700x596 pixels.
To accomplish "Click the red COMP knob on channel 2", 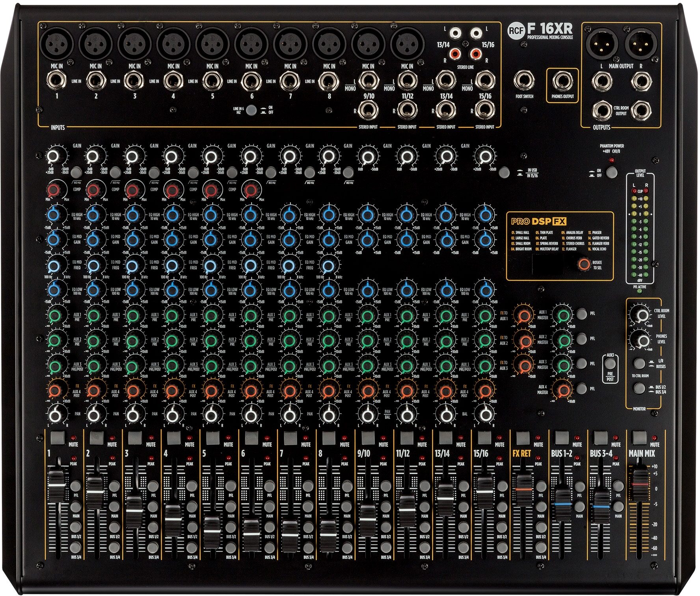I will point(93,191).
